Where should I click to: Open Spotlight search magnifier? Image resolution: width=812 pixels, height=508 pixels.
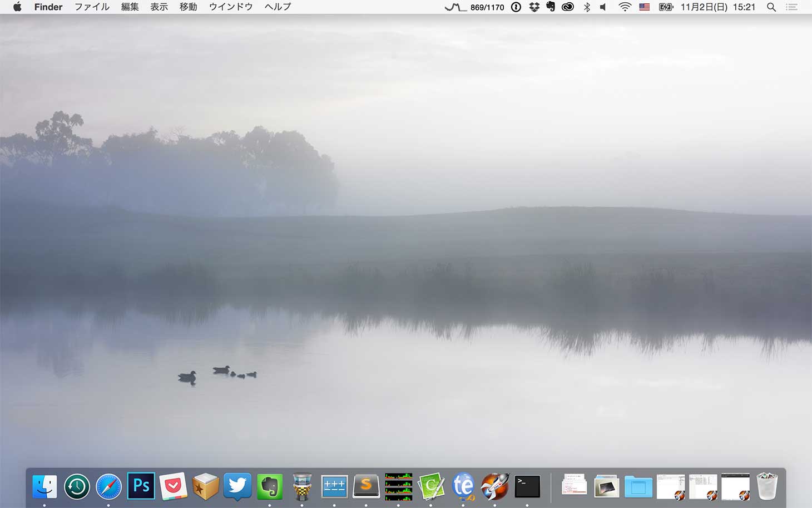point(771,7)
